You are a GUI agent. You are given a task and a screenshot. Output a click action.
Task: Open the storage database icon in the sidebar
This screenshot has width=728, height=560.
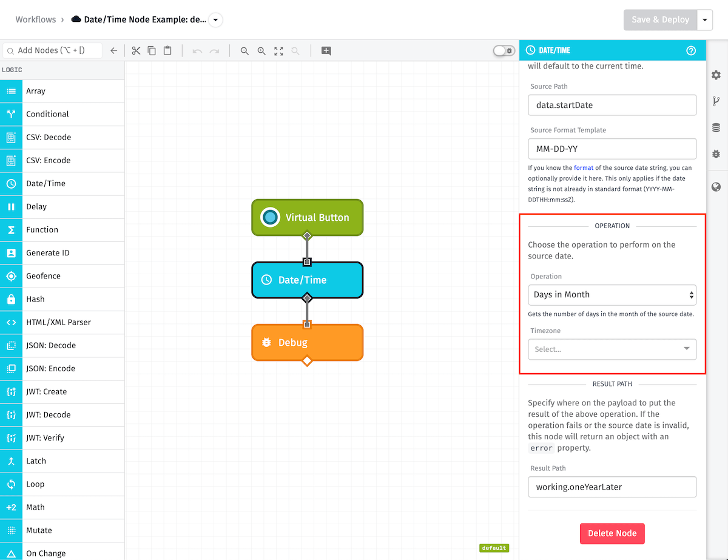(x=716, y=127)
